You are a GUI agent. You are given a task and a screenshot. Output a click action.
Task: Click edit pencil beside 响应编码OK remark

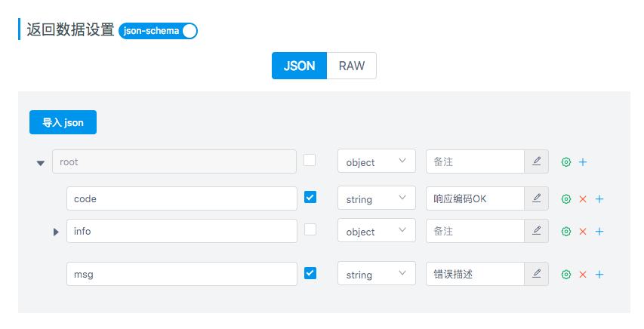coord(537,198)
